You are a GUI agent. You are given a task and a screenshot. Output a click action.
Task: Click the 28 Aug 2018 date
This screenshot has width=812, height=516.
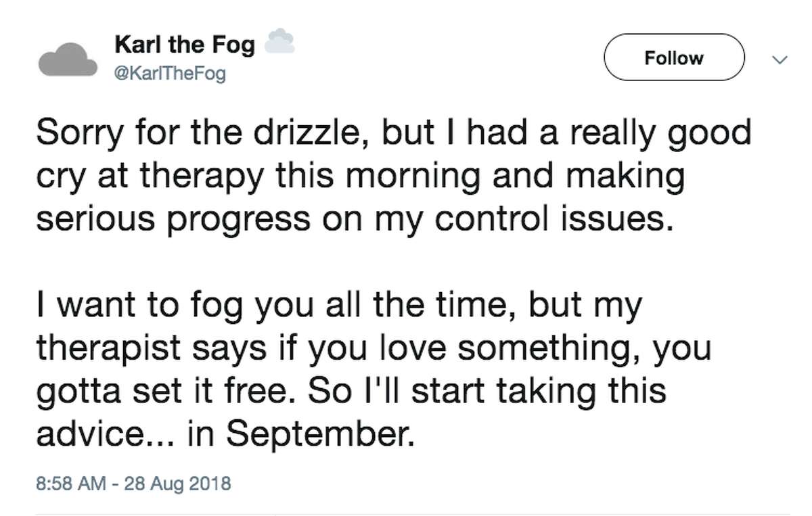[179, 484]
